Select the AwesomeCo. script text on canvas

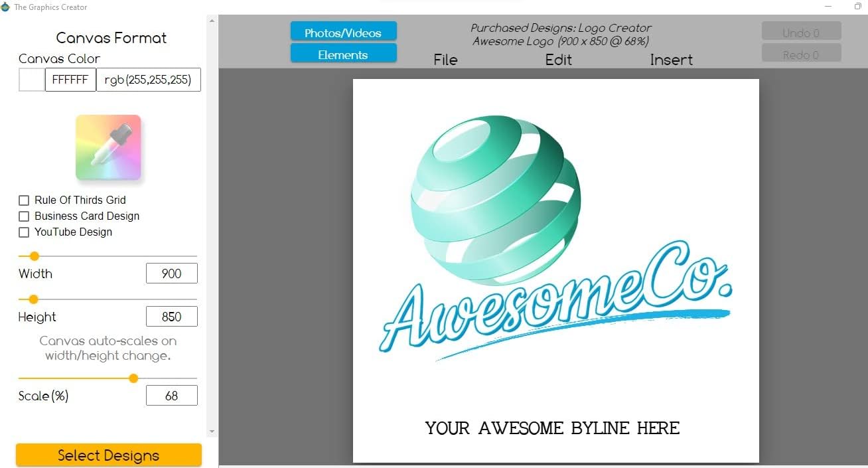(x=556, y=297)
